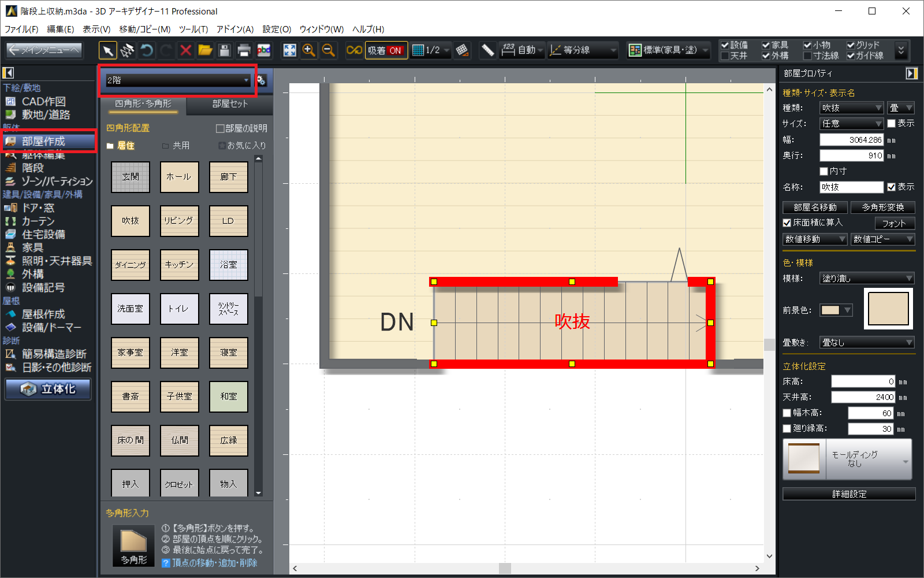Save using the floppy disk icon
The width and height of the screenshot is (924, 578).
[x=225, y=51]
